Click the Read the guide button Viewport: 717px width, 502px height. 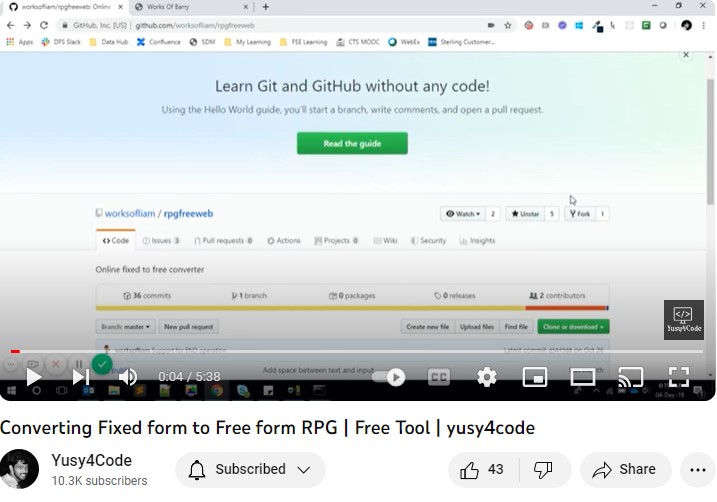click(352, 144)
